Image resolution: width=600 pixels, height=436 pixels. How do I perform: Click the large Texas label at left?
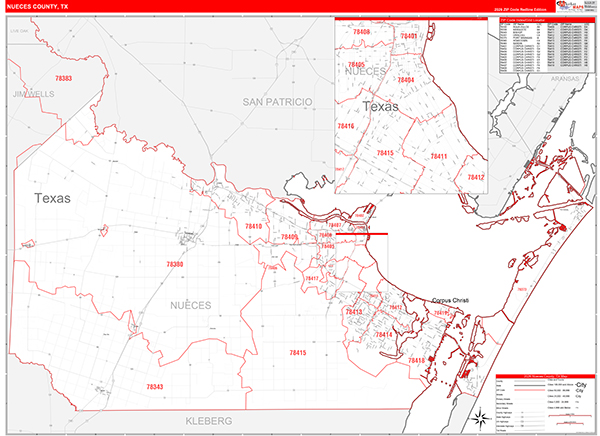[52, 198]
